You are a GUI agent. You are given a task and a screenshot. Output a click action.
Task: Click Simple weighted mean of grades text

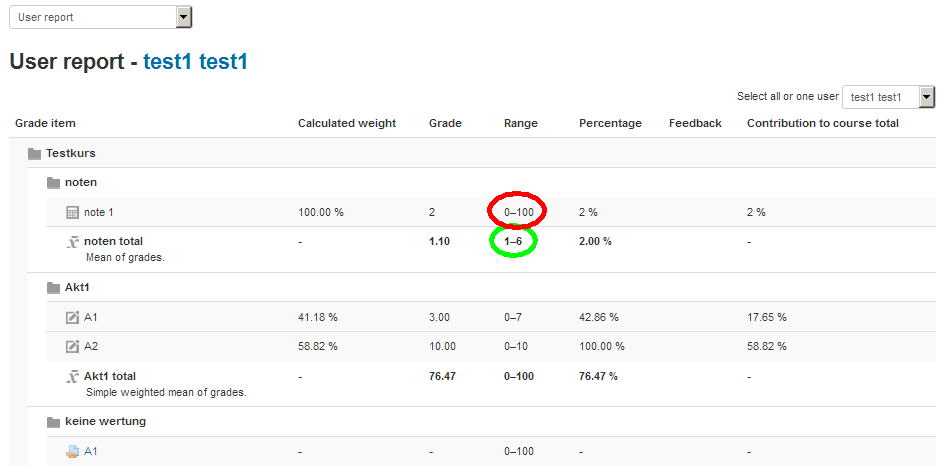click(x=166, y=392)
